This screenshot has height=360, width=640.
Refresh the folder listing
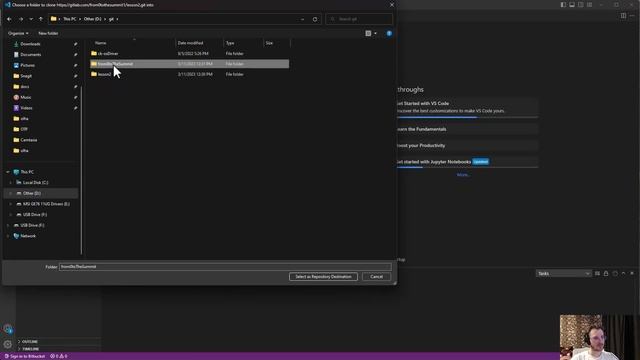pos(315,19)
